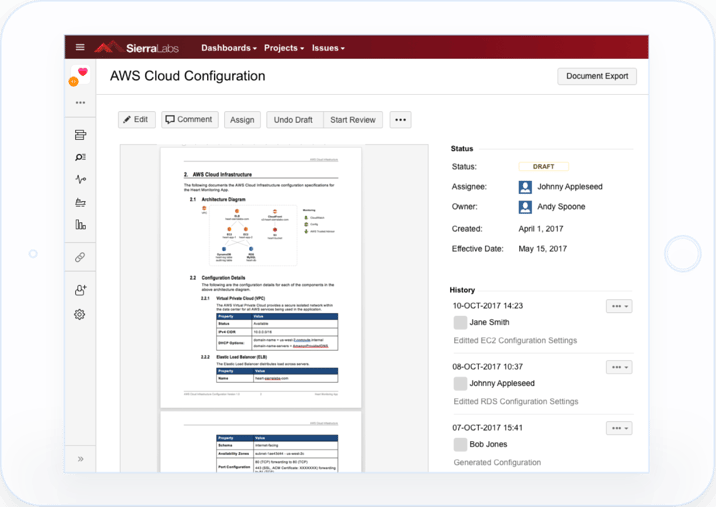This screenshot has width=716, height=507.
Task: Click the search list icon in the sidebar
Action: point(80,157)
